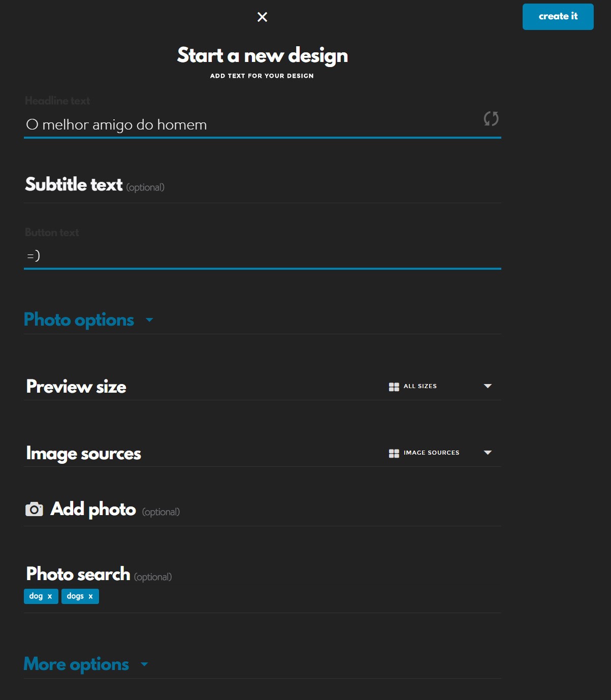Image resolution: width=611 pixels, height=700 pixels.
Task: Edit the Button text field containing =)
Action: pyautogui.click(x=263, y=256)
